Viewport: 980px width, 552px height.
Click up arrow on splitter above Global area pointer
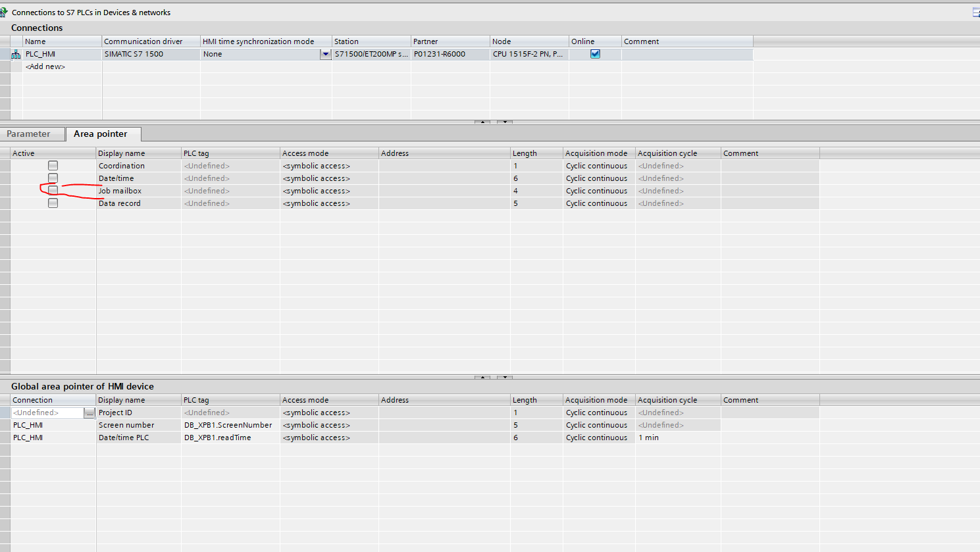click(482, 377)
